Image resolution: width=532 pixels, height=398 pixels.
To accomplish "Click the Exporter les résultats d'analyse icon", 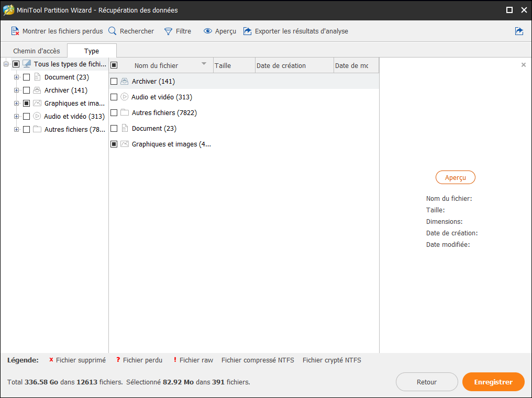I will click(248, 31).
